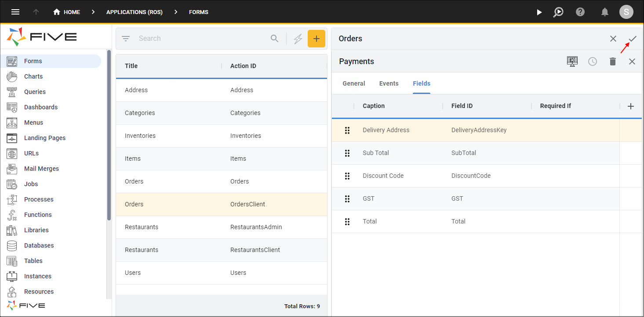Click the magnifier search icon
Screen dimensions: 644x317
[275, 39]
